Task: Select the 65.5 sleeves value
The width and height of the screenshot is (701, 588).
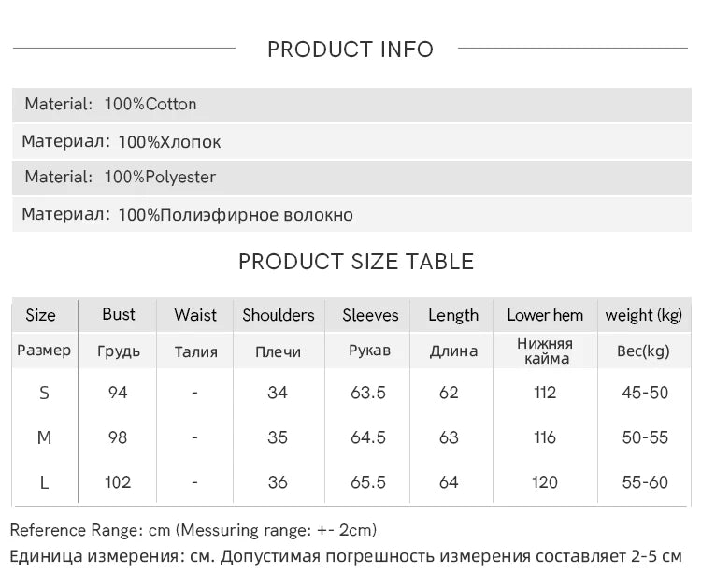Action: point(367,482)
